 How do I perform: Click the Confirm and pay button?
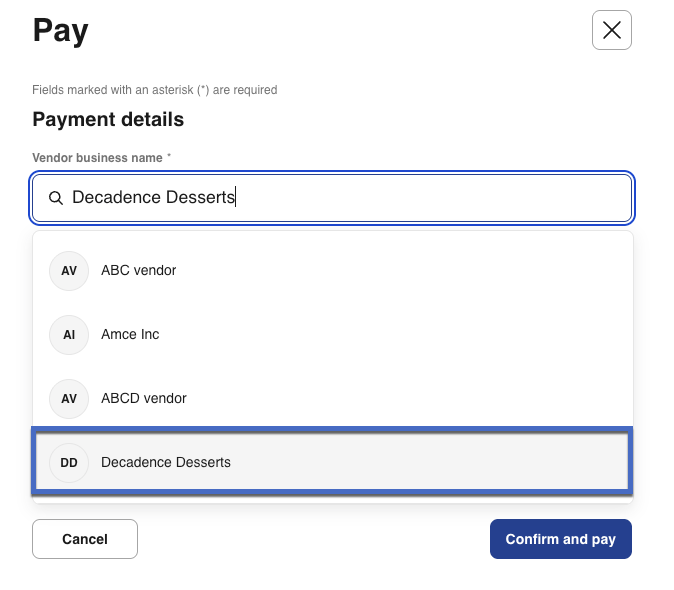coord(560,539)
